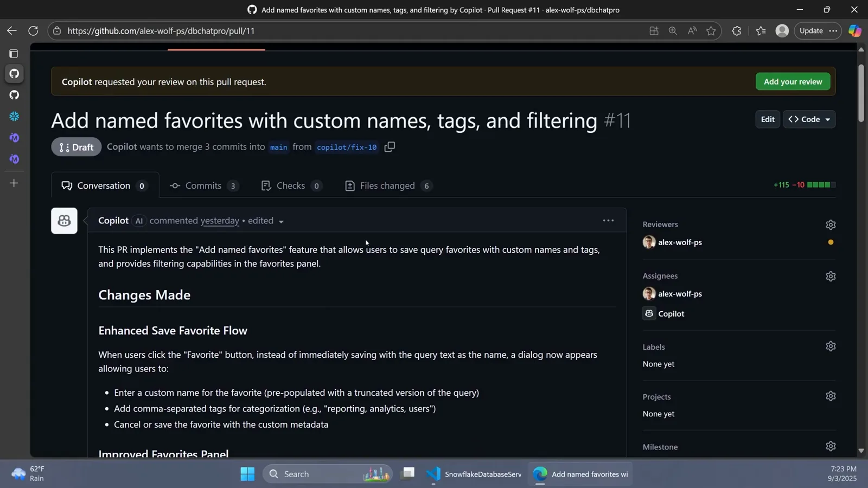Edit Reviewers with the gear icon

tap(831, 224)
